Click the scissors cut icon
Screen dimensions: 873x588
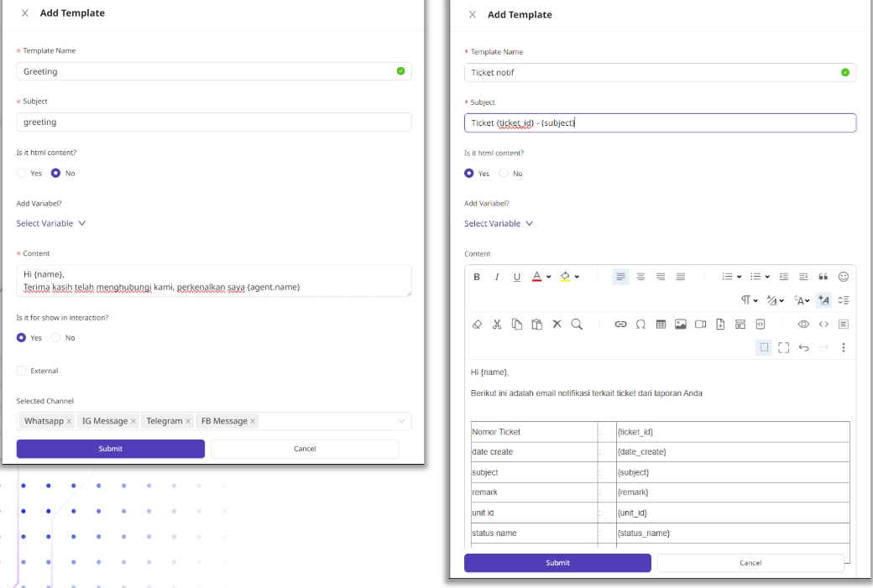point(497,325)
